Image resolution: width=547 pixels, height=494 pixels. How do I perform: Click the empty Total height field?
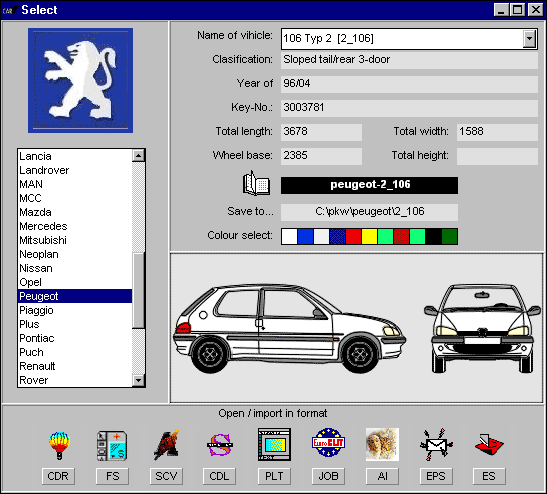pos(497,156)
